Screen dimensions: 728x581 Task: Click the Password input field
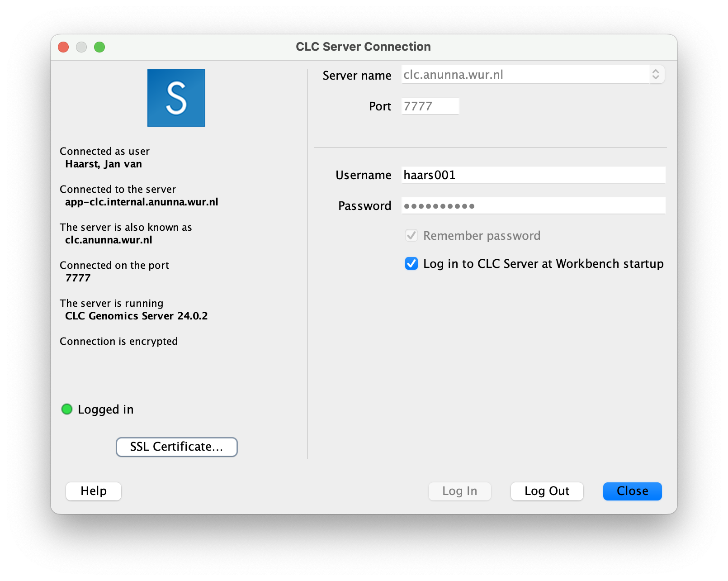pyautogui.click(x=533, y=206)
